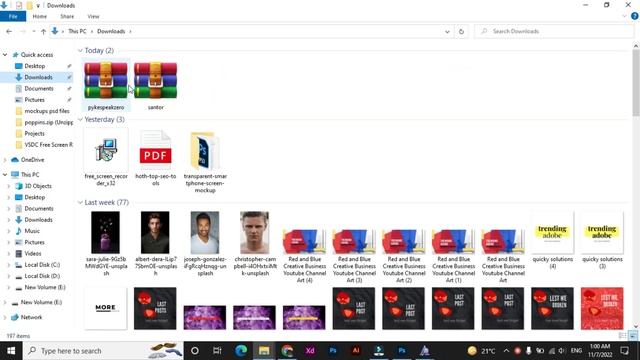Select Downloads under Quick access
640x360 pixels.
coord(38,77)
